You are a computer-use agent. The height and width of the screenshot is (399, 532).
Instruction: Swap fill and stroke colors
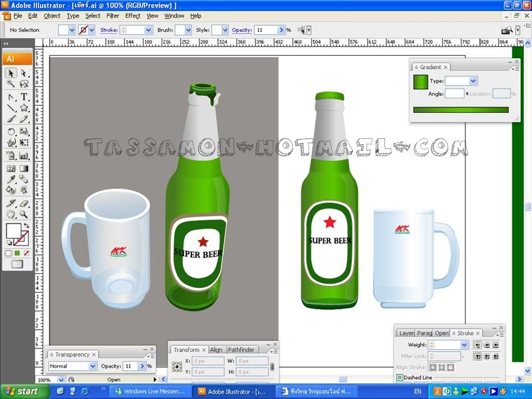(x=26, y=225)
